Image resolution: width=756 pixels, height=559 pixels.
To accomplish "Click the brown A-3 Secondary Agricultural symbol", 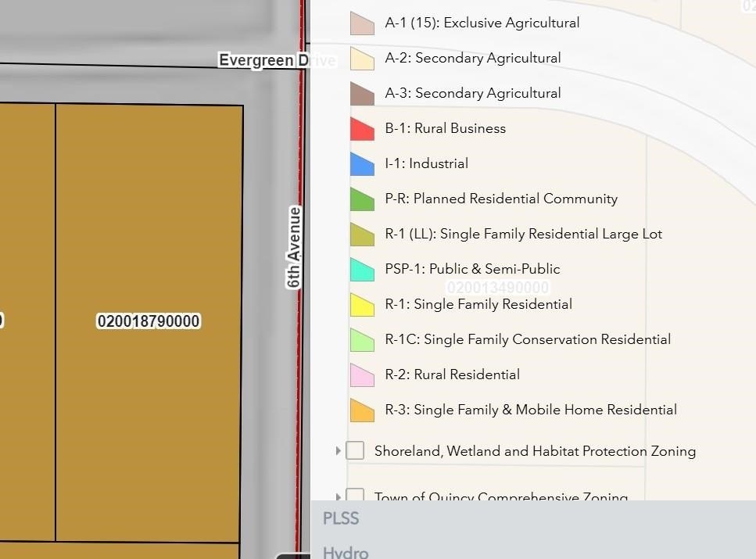I will coord(362,94).
